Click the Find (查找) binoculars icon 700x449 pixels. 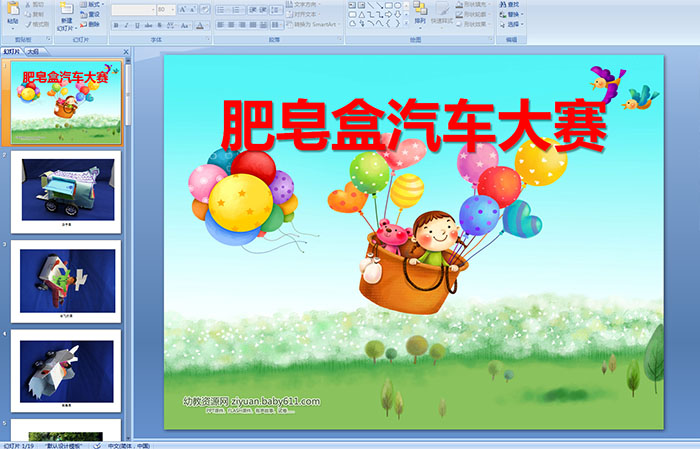coord(503,4)
